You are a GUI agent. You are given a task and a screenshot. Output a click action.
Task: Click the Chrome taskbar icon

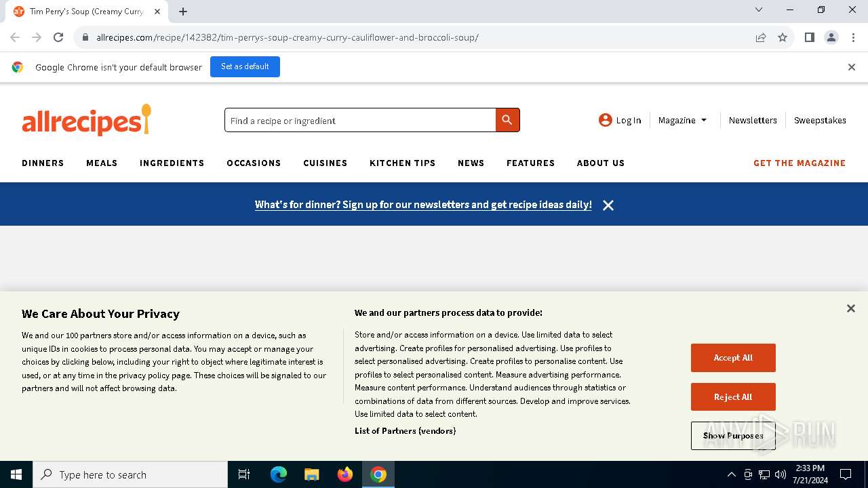pos(378,474)
